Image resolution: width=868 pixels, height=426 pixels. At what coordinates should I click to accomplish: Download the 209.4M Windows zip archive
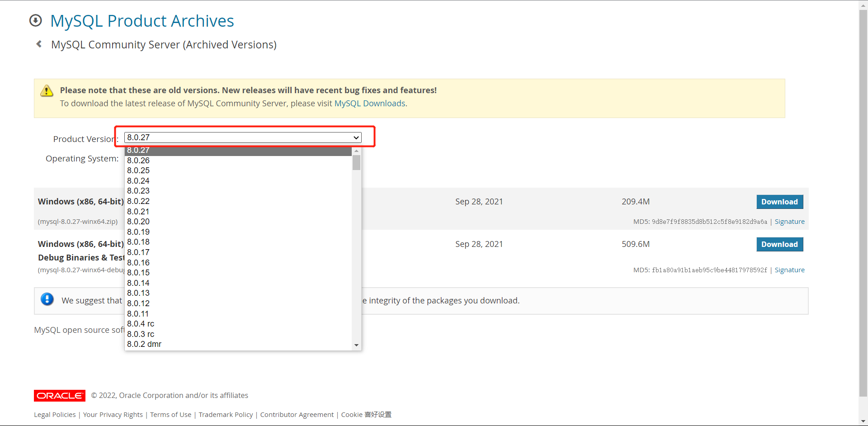pyautogui.click(x=780, y=202)
